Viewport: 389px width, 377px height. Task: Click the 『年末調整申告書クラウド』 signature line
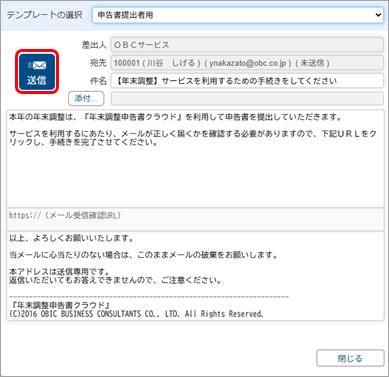click(60, 305)
